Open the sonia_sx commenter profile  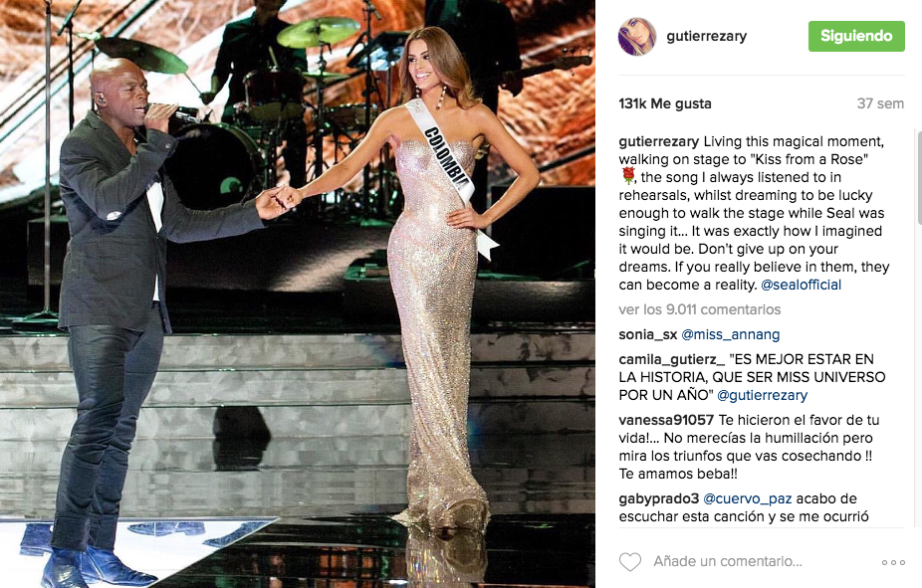click(648, 335)
